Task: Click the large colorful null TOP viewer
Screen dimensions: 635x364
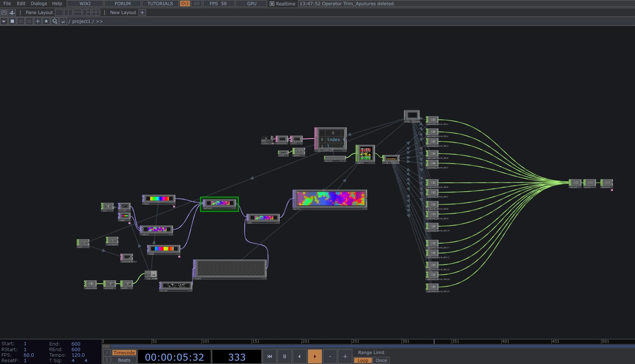Action: [x=329, y=199]
